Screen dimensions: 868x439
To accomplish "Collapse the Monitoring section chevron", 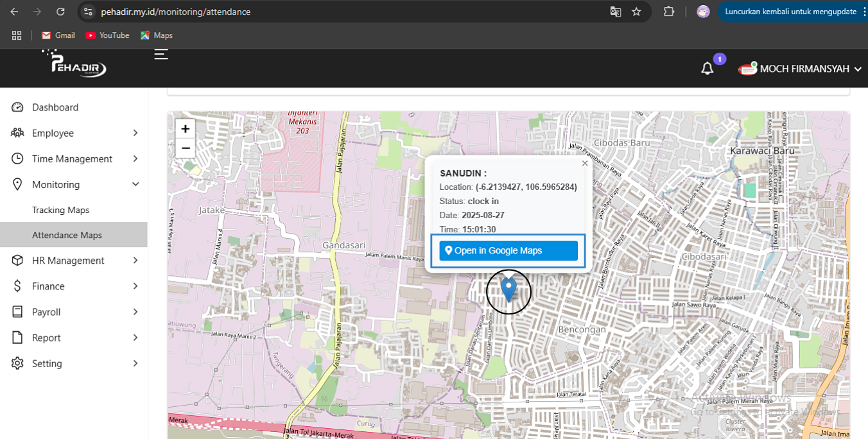I will point(135,184).
